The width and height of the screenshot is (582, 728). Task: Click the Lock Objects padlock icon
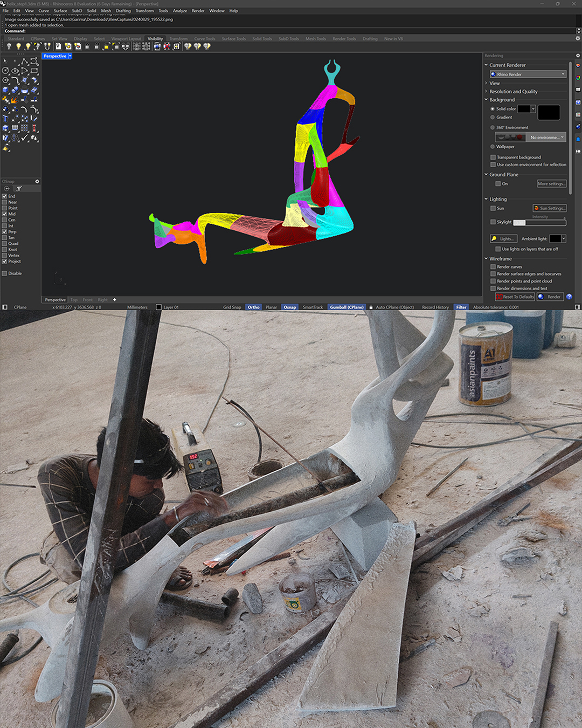pyautogui.click(x=87, y=46)
